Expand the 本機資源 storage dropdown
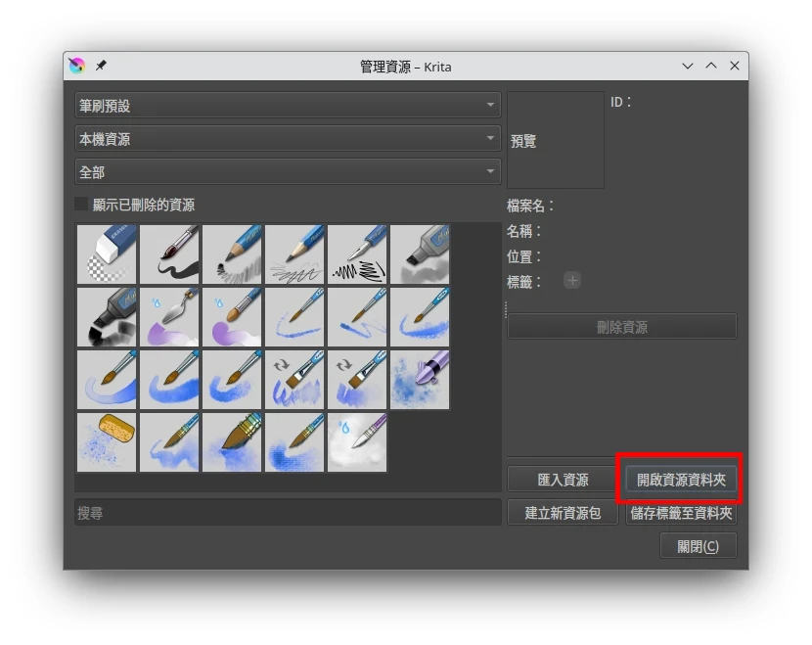 click(x=288, y=139)
